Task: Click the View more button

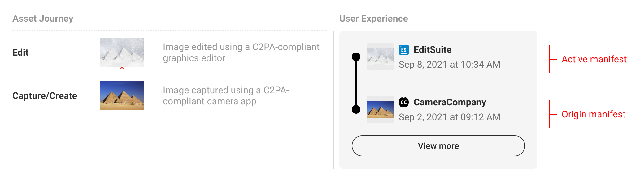Action: tap(438, 146)
